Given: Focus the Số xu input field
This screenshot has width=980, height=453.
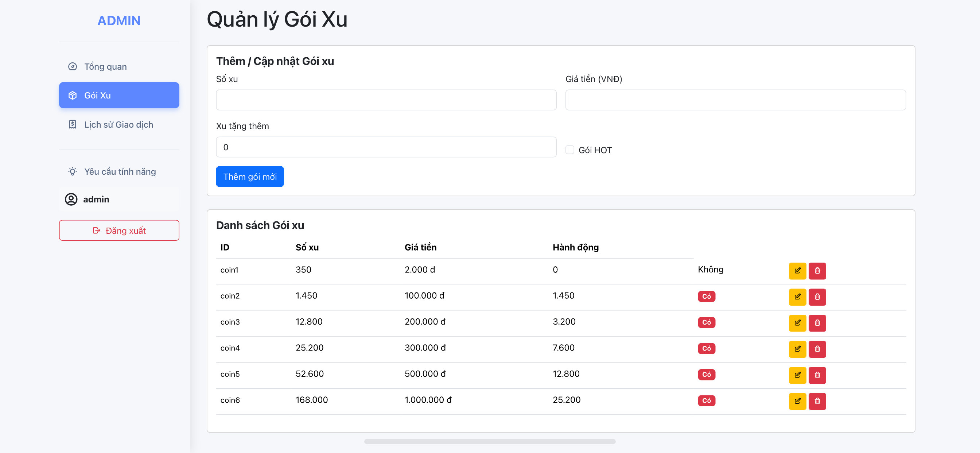Looking at the screenshot, I should [x=386, y=100].
